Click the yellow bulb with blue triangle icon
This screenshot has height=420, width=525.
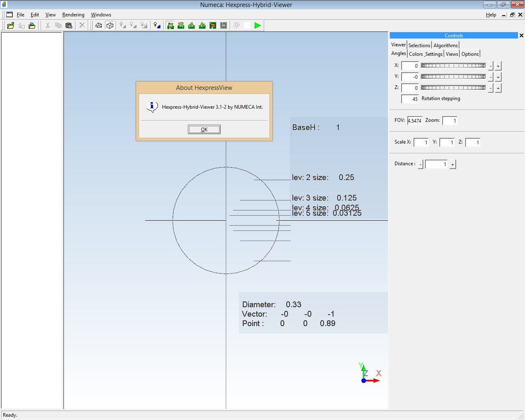tap(157, 25)
